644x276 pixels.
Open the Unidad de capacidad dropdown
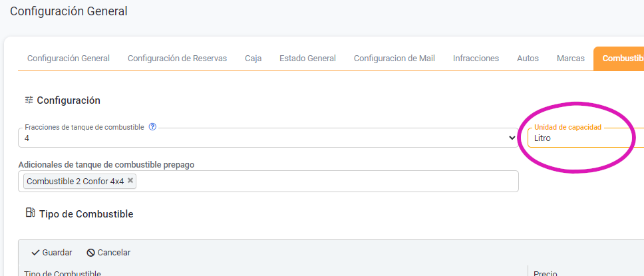click(x=585, y=138)
